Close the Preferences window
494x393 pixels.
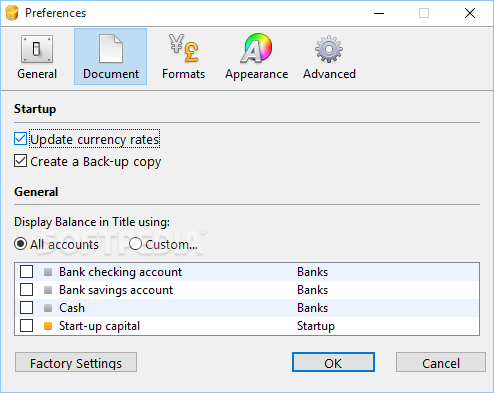[x=470, y=13]
